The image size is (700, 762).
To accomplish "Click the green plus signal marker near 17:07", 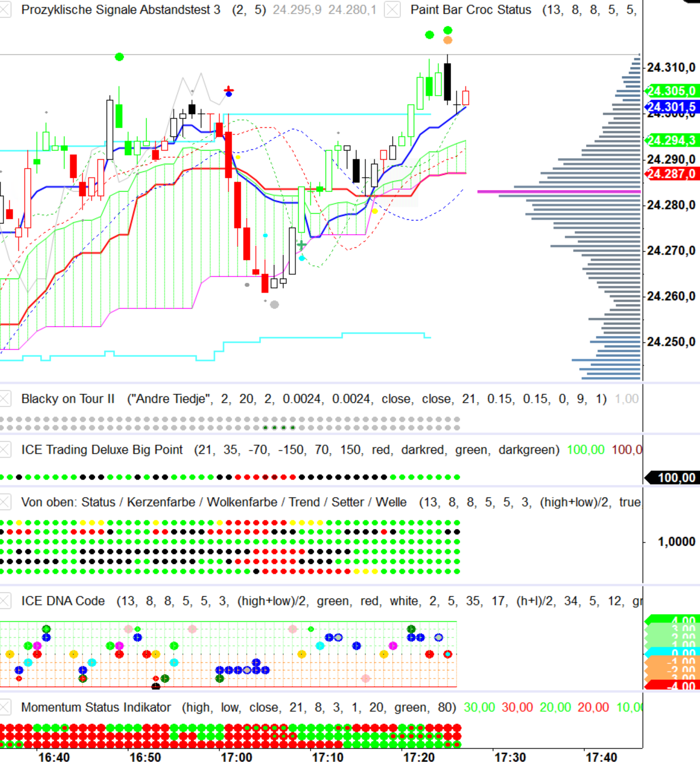I will click(302, 245).
